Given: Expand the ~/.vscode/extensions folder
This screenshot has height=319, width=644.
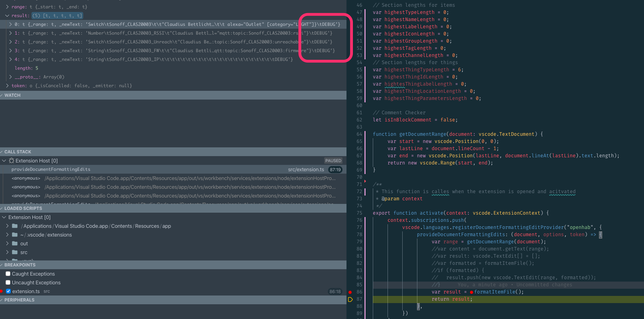Looking at the screenshot, I should 7,235.
